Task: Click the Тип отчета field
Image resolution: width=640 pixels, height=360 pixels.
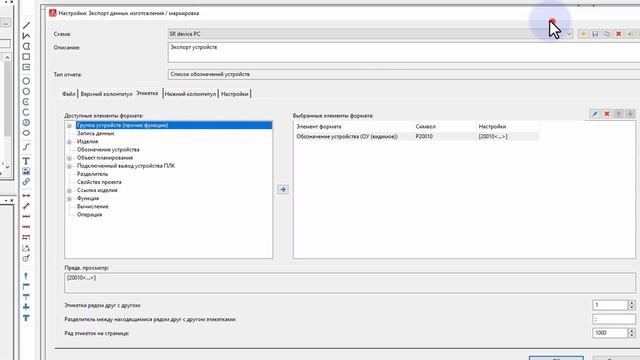Action: [404, 74]
